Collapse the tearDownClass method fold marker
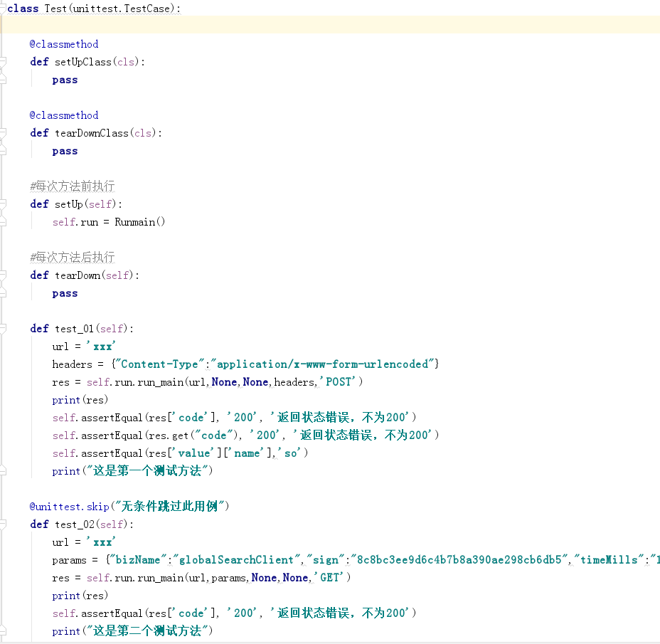 tap(3, 133)
